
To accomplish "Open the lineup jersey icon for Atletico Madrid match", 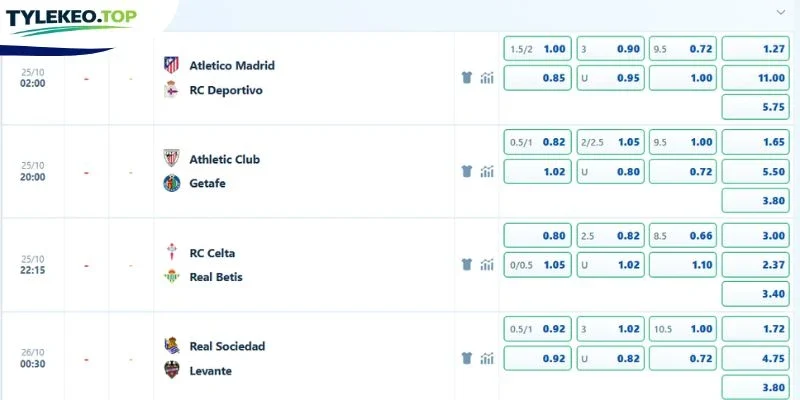I will pyautogui.click(x=466, y=78).
